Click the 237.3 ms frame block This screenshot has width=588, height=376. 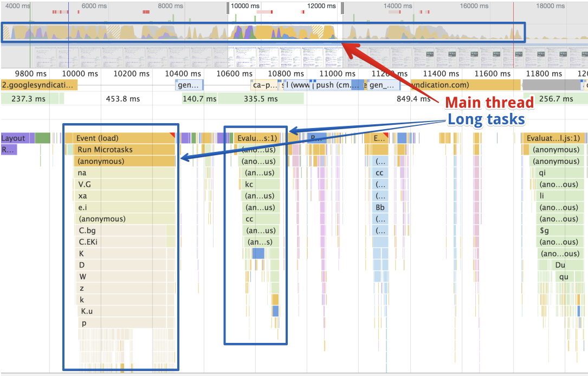coord(31,99)
